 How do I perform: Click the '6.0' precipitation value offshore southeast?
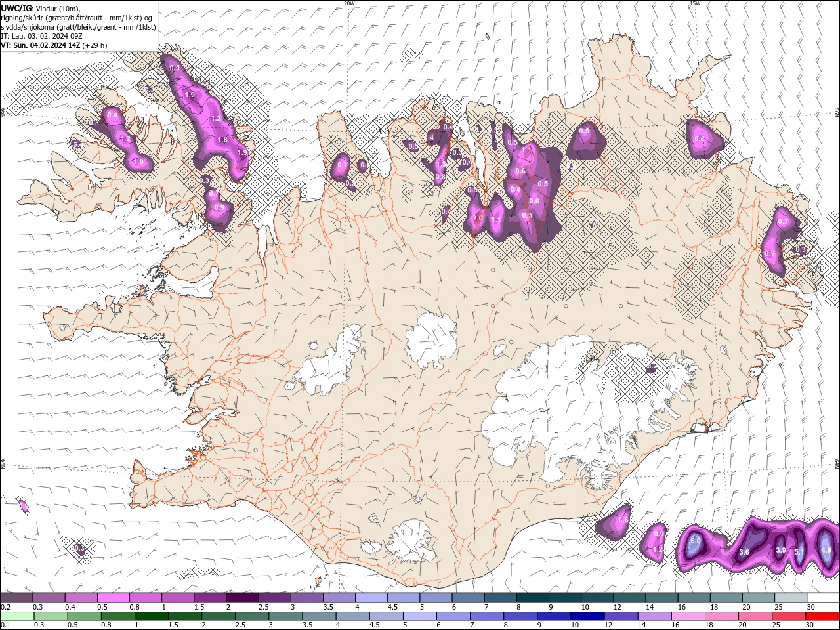click(x=696, y=541)
